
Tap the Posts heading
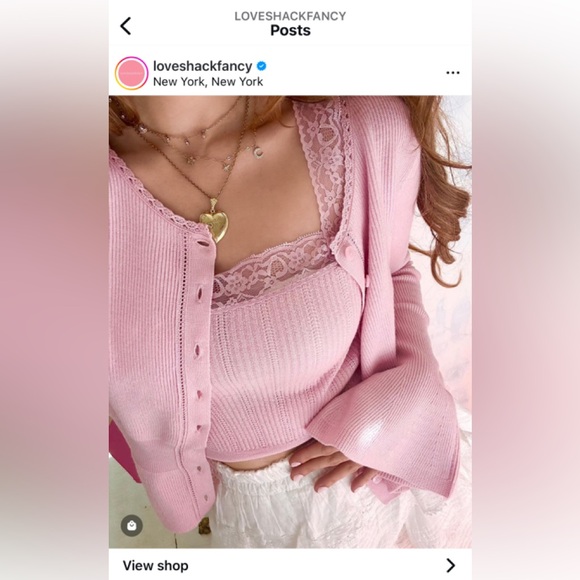tap(290, 30)
